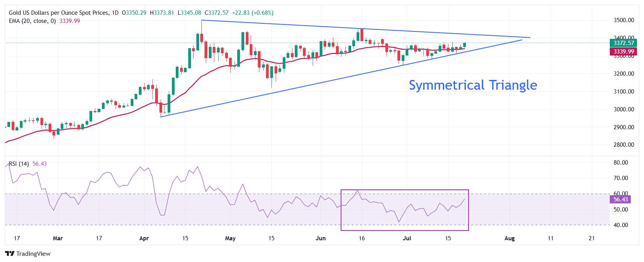Screen dimensions: 644x262
Task: Click the green 3372.57 price tag on axis
Action: point(623,43)
